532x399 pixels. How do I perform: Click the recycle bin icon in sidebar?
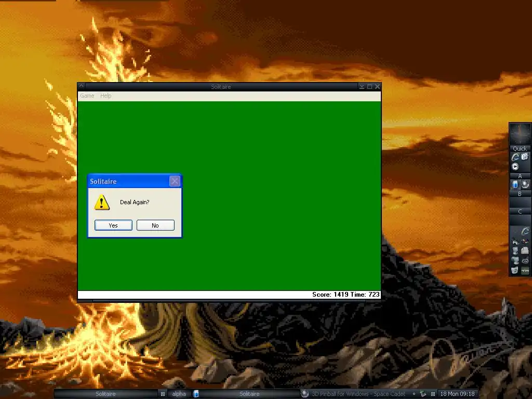[515, 270]
